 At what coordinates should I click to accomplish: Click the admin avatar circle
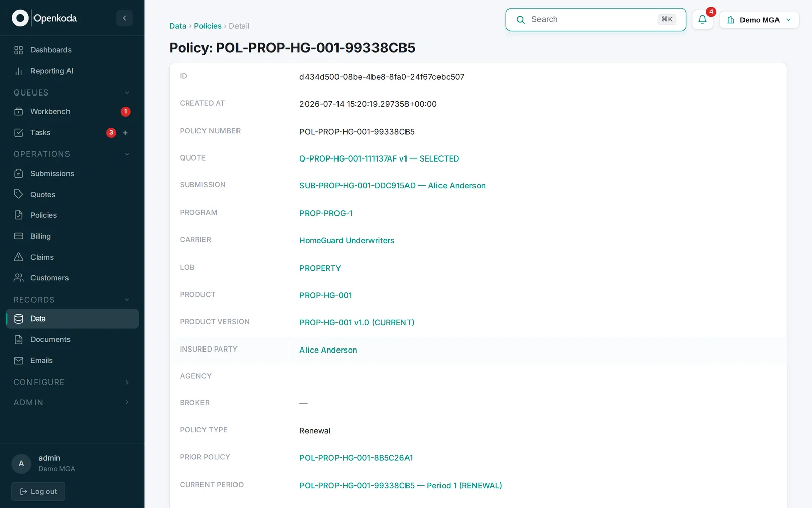coord(21,464)
